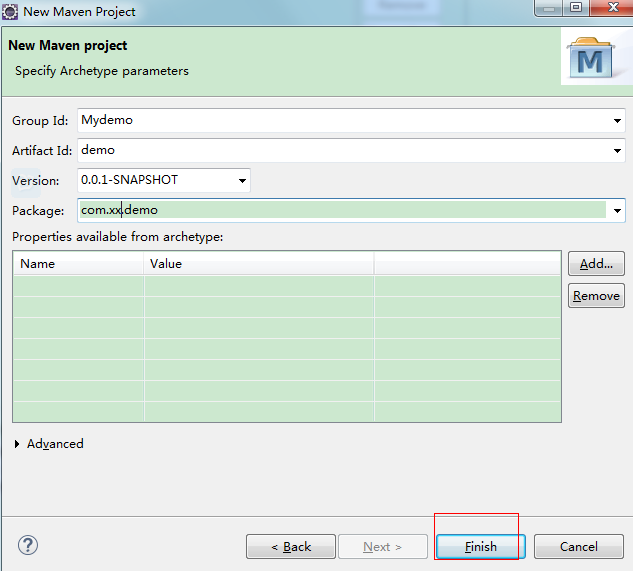This screenshot has height=571, width=633.
Task: Open the Version dropdown arrow
Action: click(x=242, y=181)
